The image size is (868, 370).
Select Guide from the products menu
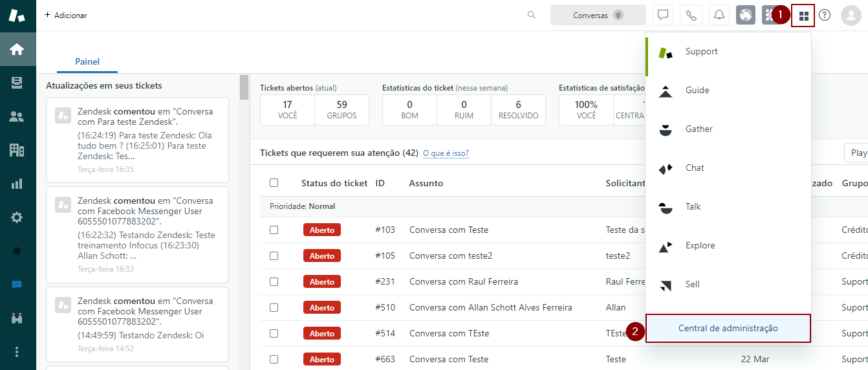(697, 91)
